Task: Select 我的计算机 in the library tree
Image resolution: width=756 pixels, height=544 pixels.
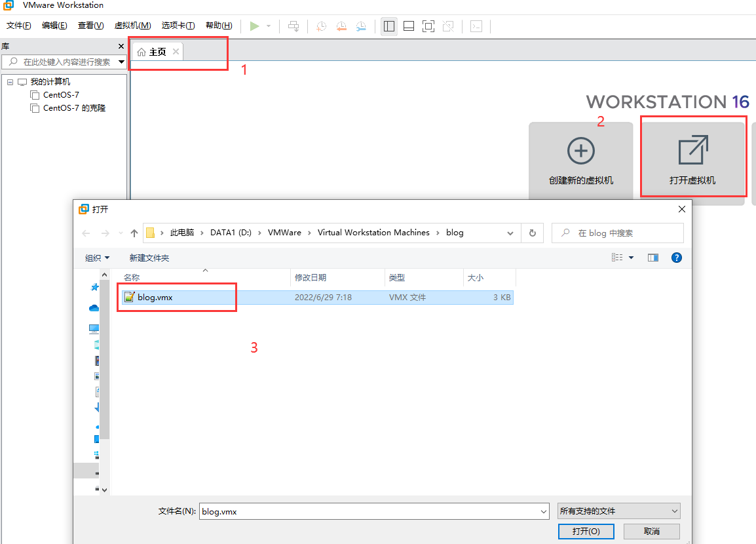Action: click(x=50, y=81)
